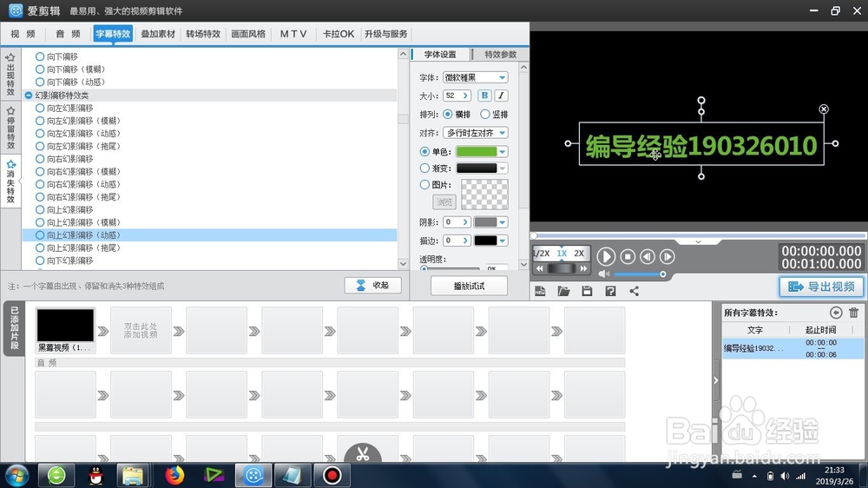Click the back arrow icon in subtitle list
Image resolution: width=868 pixels, height=488 pixels.
point(836,313)
